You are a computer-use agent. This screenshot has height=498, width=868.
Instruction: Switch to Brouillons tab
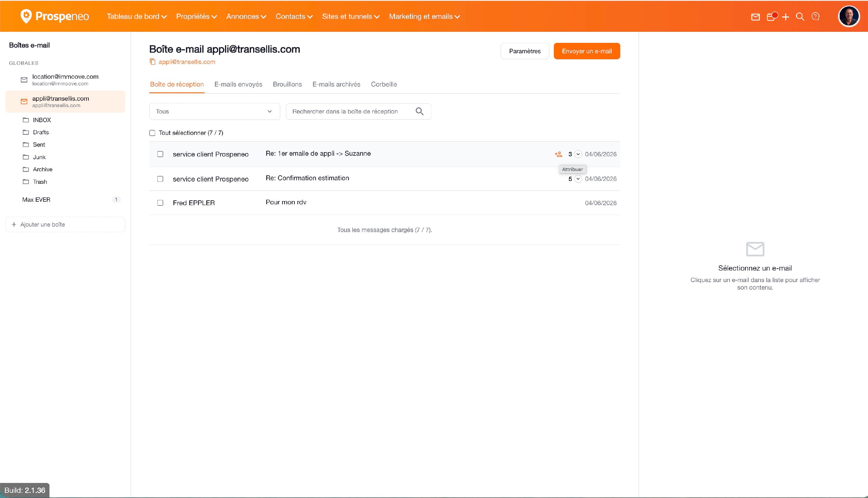tap(287, 84)
